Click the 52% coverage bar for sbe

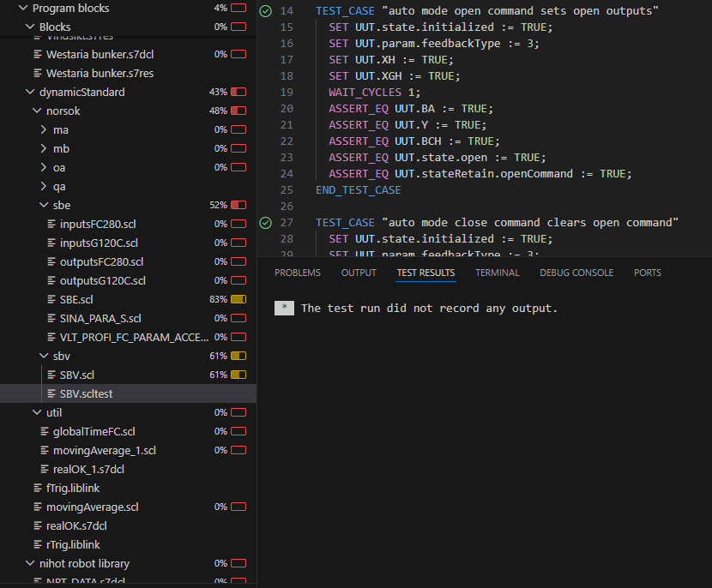click(x=238, y=205)
